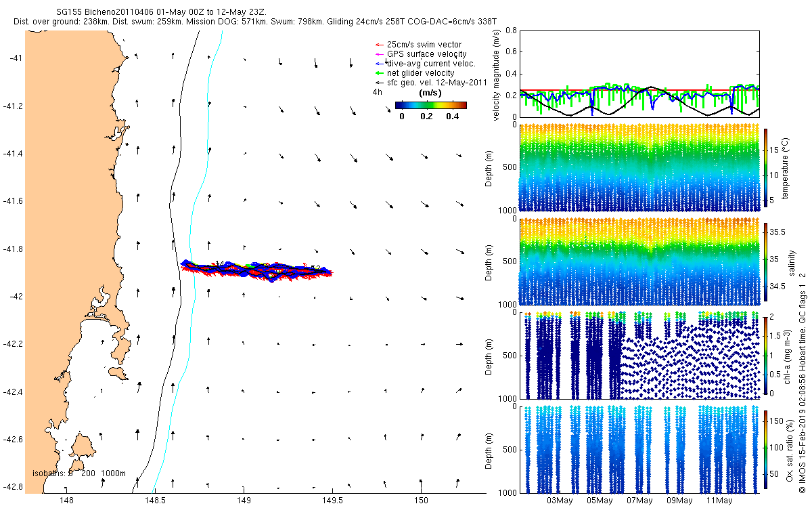Click the '35.5' salinity colorbar tick
This screenshot has width=812, height=508.
click(x=776, y=232)
